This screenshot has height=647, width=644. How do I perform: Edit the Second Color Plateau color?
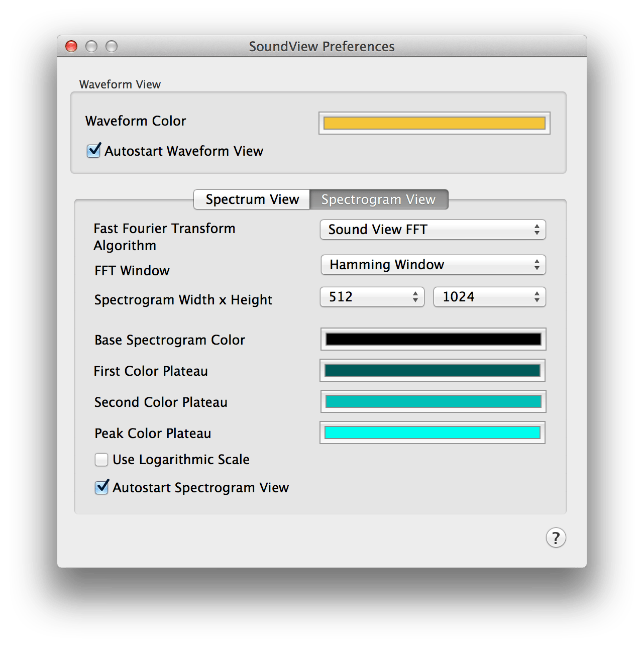pyautogui.click(x=432, y=402)
